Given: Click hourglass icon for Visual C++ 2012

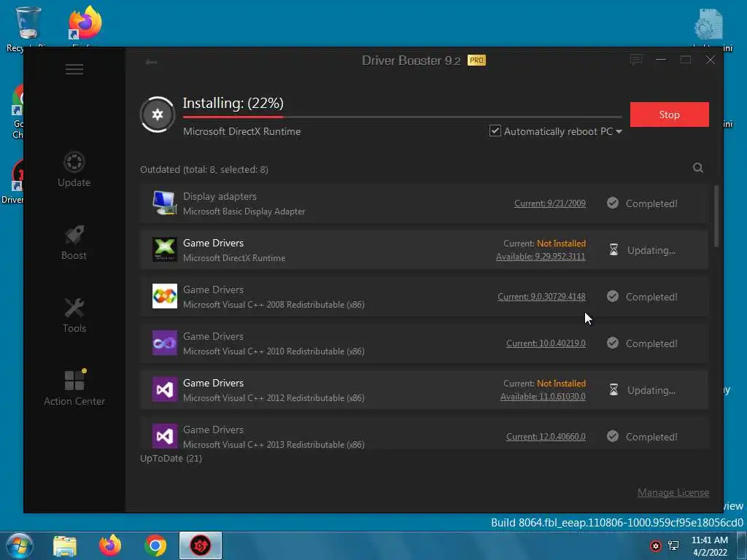Looking at the screenshot, I should (614, 390).
